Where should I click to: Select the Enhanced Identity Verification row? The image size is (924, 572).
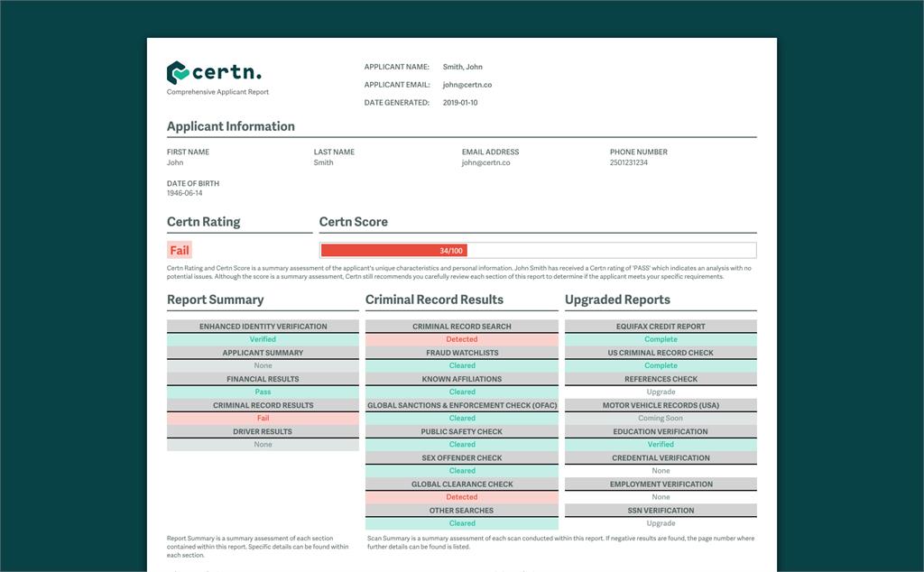click(x=263, y=326)
